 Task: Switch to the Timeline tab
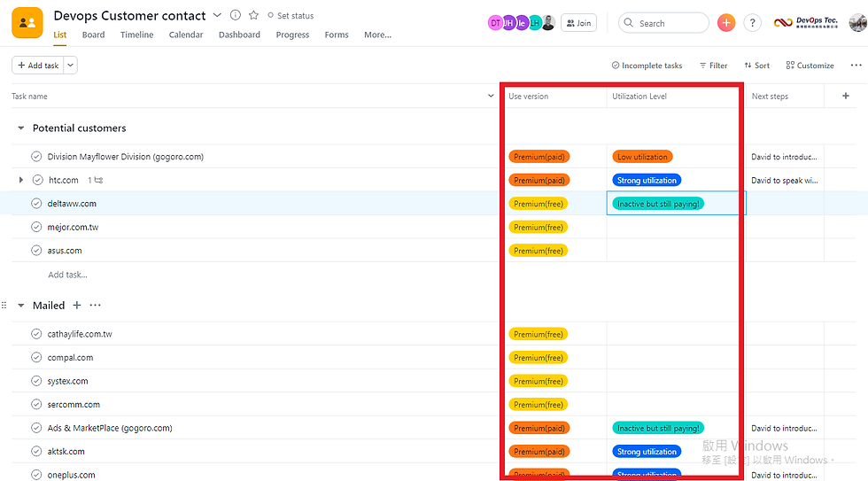point(136,35)
